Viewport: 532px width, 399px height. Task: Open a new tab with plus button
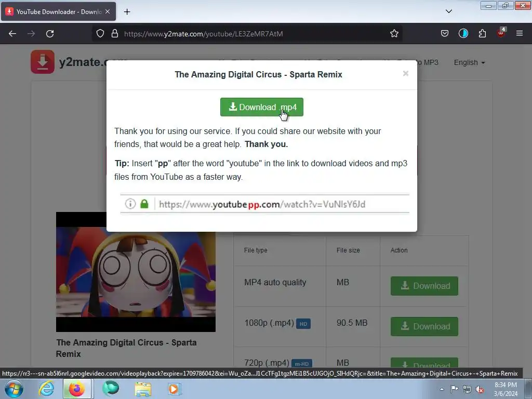point(127,12)
